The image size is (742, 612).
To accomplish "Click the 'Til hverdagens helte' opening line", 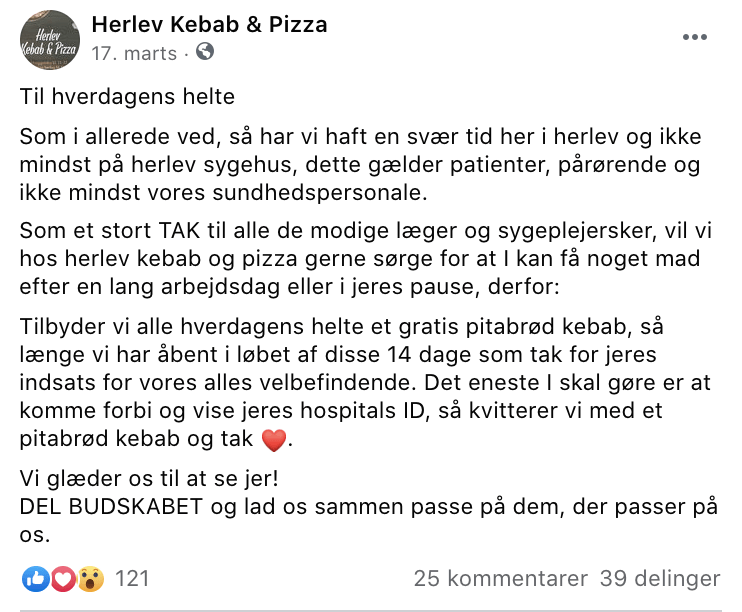I will [127, 97].
